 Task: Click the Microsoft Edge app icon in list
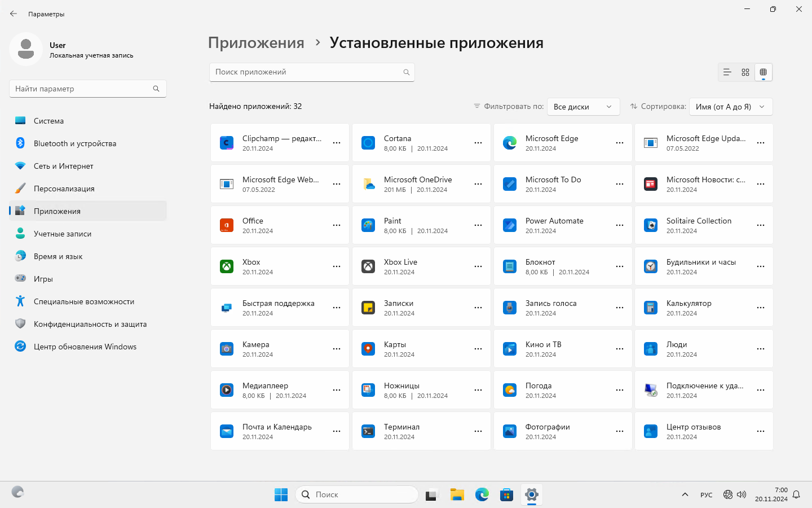(510, 143)
